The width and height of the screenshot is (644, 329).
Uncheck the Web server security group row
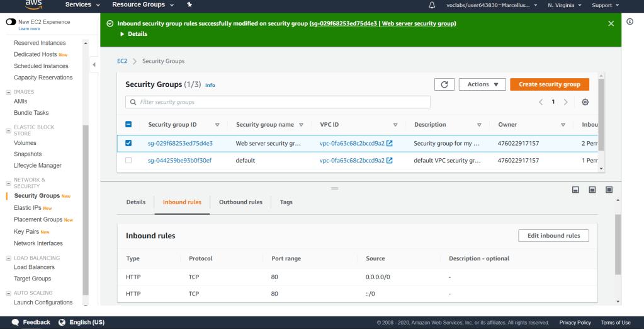128,143
